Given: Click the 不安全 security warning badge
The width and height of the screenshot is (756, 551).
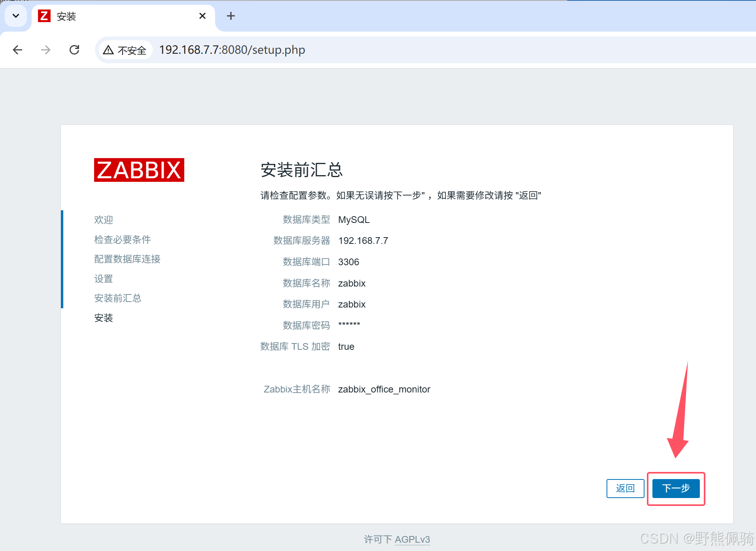Looking at the screenshot, I should click(125, 50).
